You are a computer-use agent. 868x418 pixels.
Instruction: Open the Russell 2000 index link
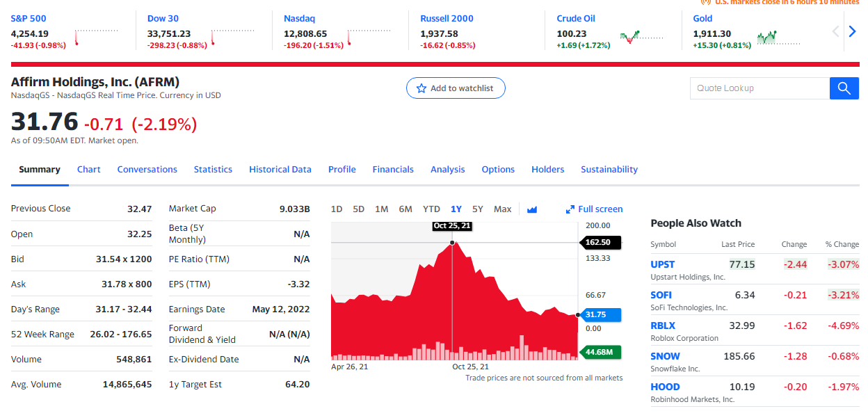(447, 19)
